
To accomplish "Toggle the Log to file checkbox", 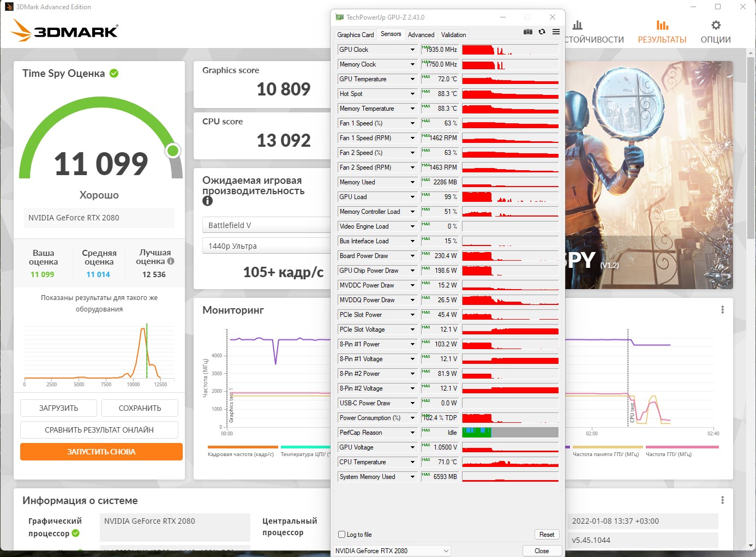I will click(342, 535).
